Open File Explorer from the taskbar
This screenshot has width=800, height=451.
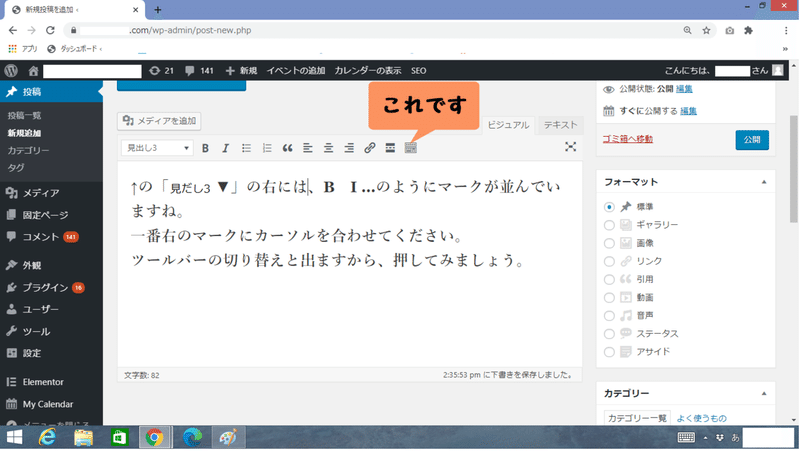point(83,438)
